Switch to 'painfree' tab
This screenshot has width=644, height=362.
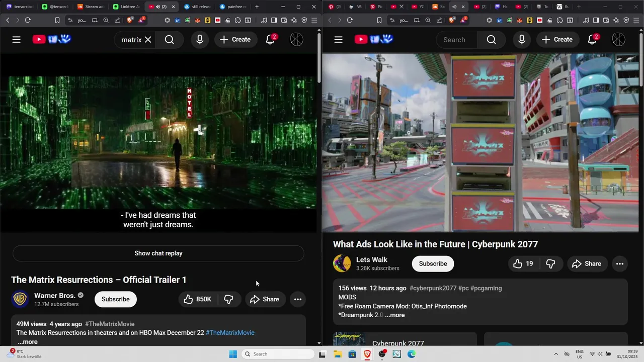pos(233,7)
